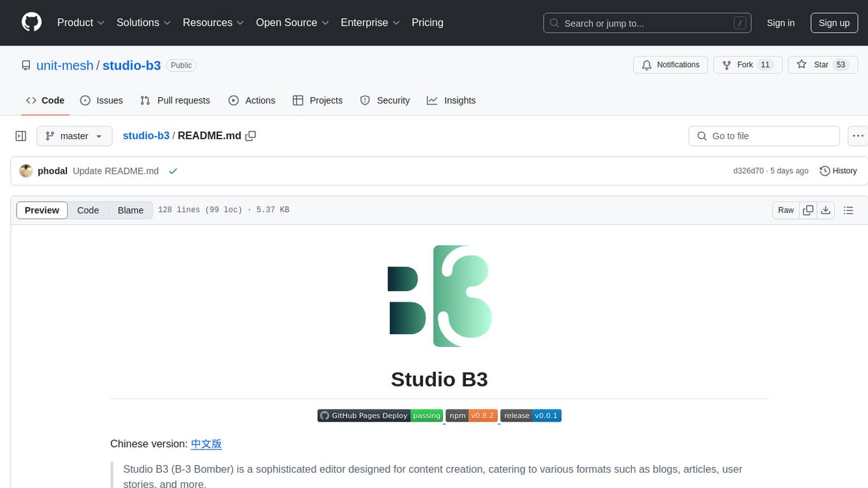Open the GitHub homepage logo
This screenshot has width=868, height=488.
click(31, 22)
